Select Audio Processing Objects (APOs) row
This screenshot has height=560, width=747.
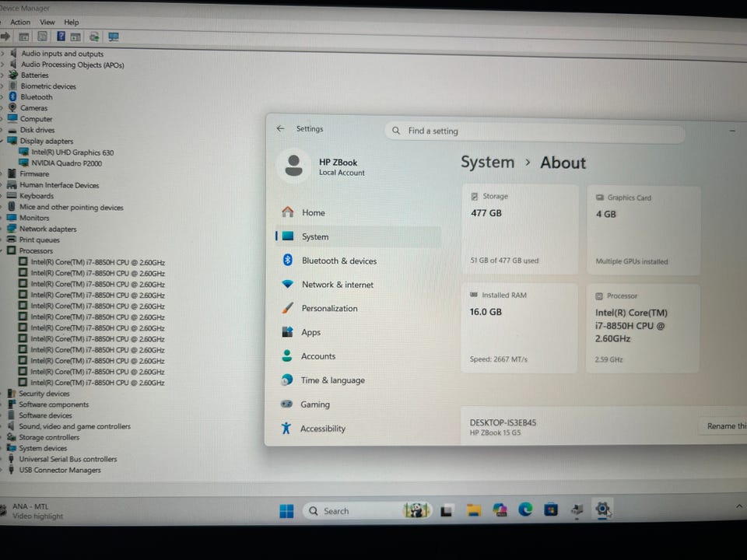click(x=72, y=65)
